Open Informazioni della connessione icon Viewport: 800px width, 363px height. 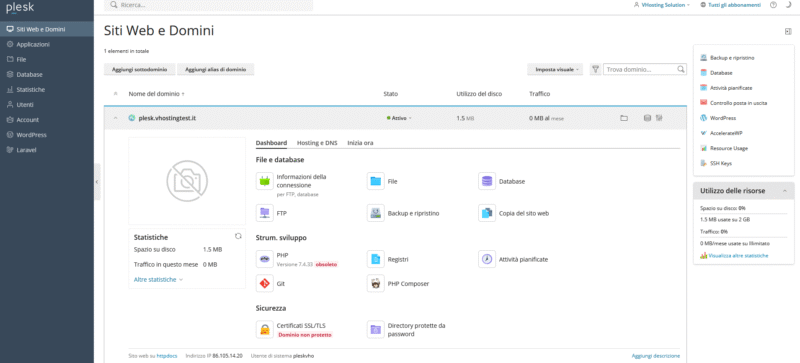coord(264,181)
